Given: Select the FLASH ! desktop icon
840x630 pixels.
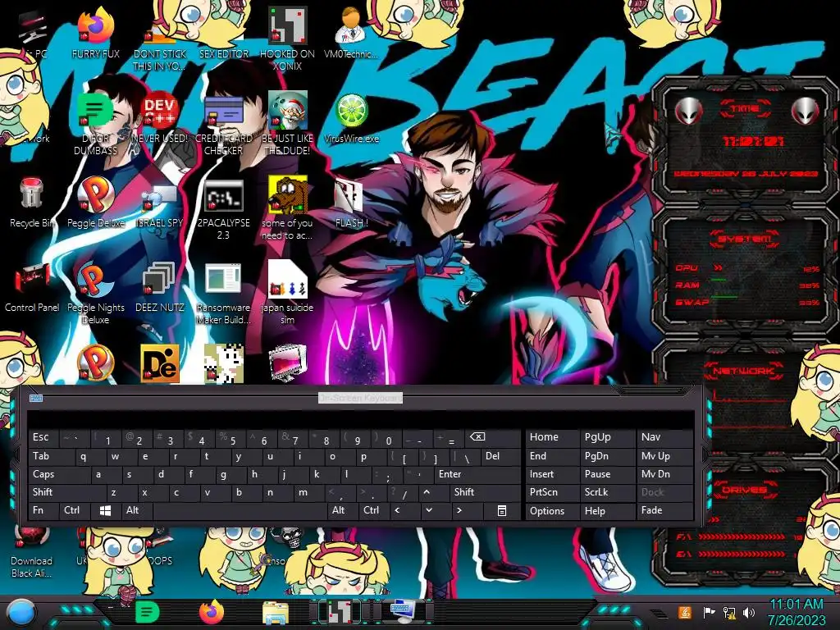Looking at the screenshot, I should 351,203.
